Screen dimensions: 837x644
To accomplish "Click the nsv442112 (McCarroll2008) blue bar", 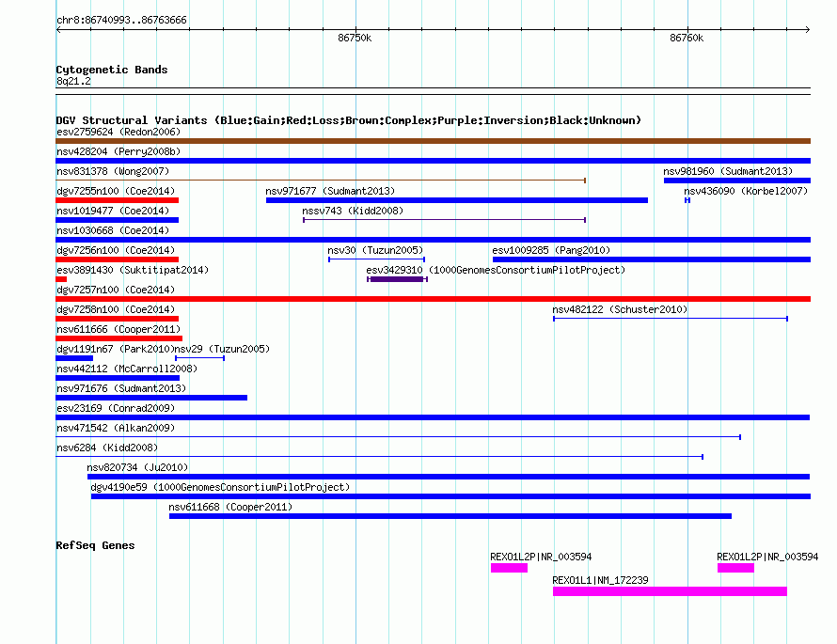I will tap(118, 378).
